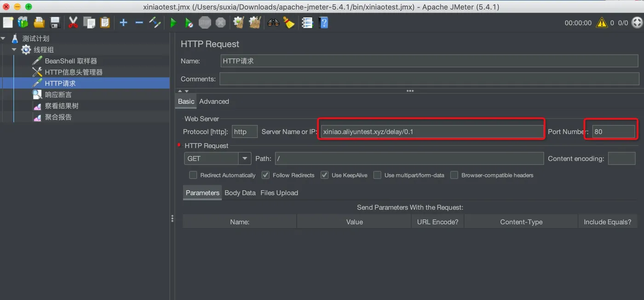Open the Files Upload tab
Screen dimensions: 644x300
(x=279, y=193)
